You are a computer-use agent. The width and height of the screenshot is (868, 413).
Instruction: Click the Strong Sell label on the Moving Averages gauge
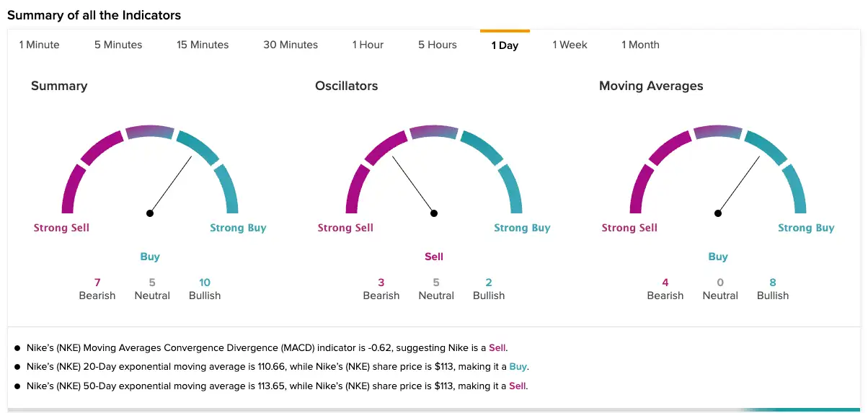(629, 228)
